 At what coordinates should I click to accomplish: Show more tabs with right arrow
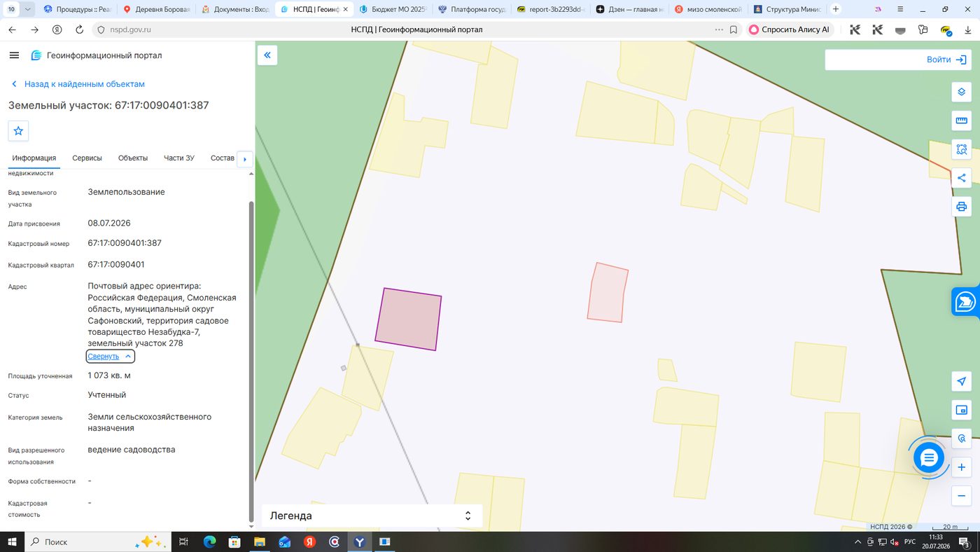coord(244,159)
